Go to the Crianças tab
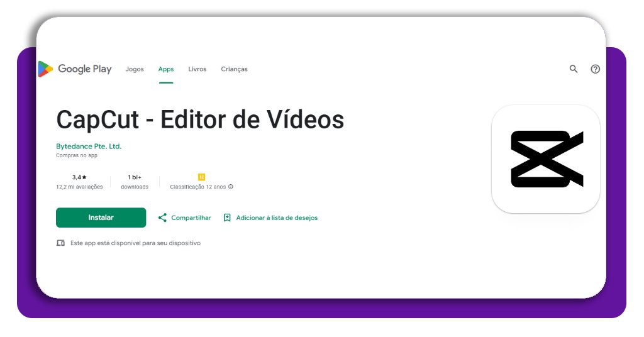Screen dimensions: 644x337 click(234, 69)
